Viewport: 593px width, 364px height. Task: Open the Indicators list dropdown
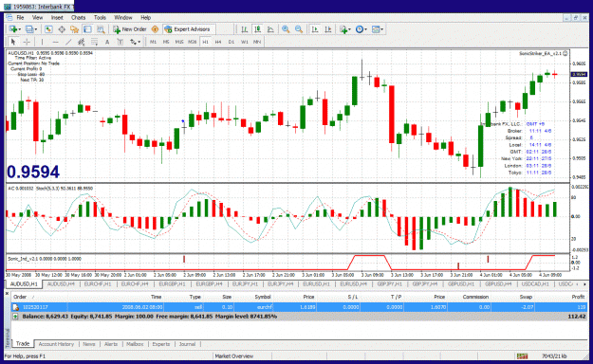[x=345, y=29]
